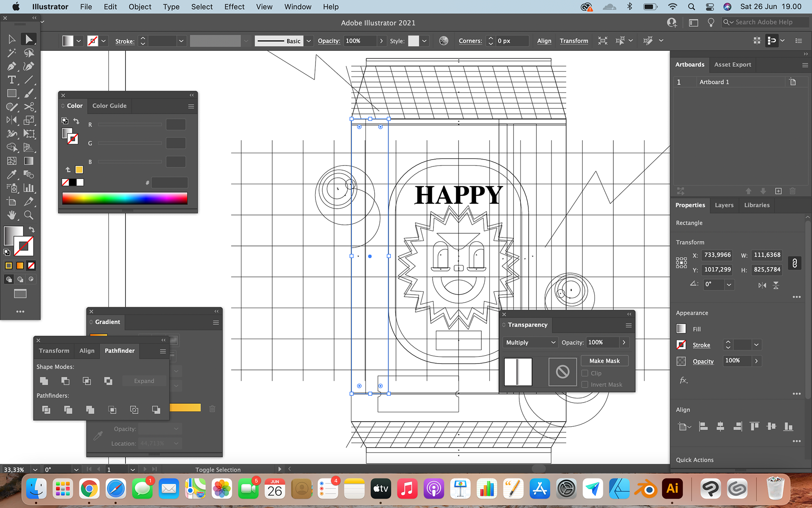Enable the Clip checkbox

click(585, 373)
